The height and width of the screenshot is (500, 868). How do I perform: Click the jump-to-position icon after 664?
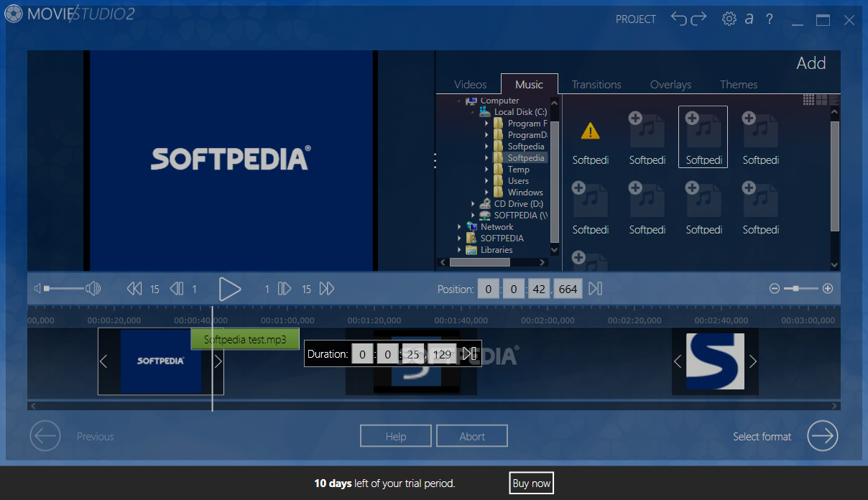595,289
